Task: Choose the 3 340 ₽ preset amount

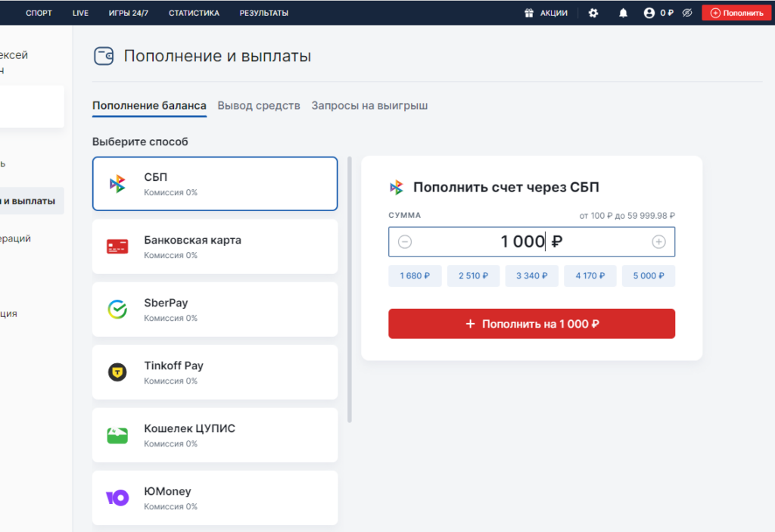Action: point(532,276)
